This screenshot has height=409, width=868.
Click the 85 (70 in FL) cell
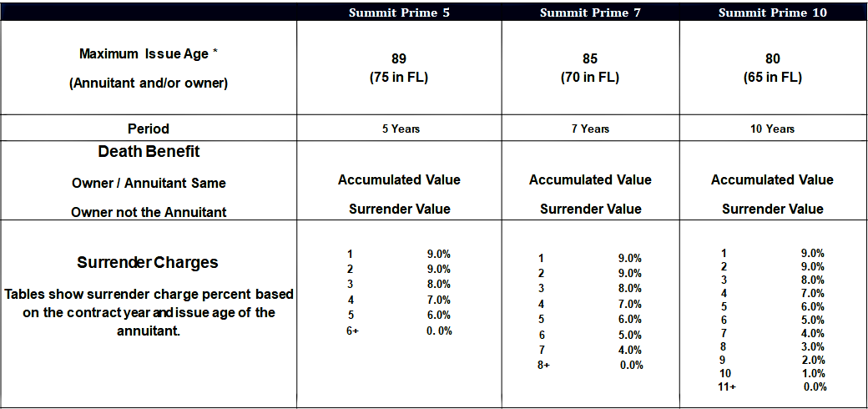(x=590, y=68)
